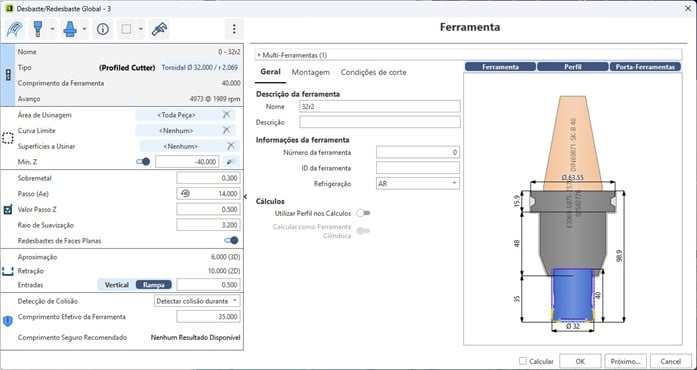Click the empty square icon in toolbar
This screenshot has width=697, height=370.
pyautogui.click(x=126, y=29)
